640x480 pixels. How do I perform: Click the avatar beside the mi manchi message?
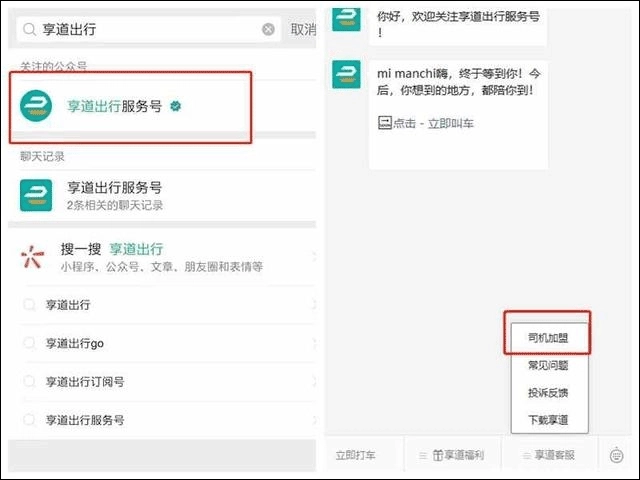click(347, 75)
